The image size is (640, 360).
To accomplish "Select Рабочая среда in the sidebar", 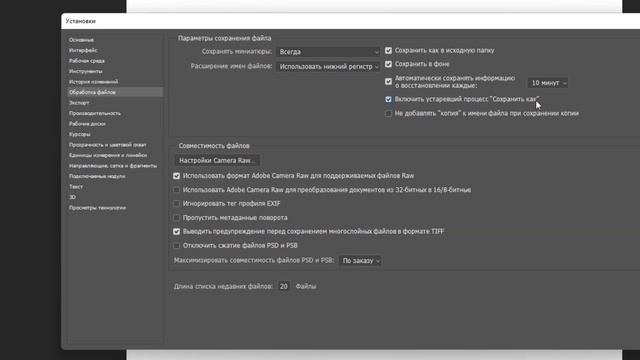I will [x=87, y=61].
